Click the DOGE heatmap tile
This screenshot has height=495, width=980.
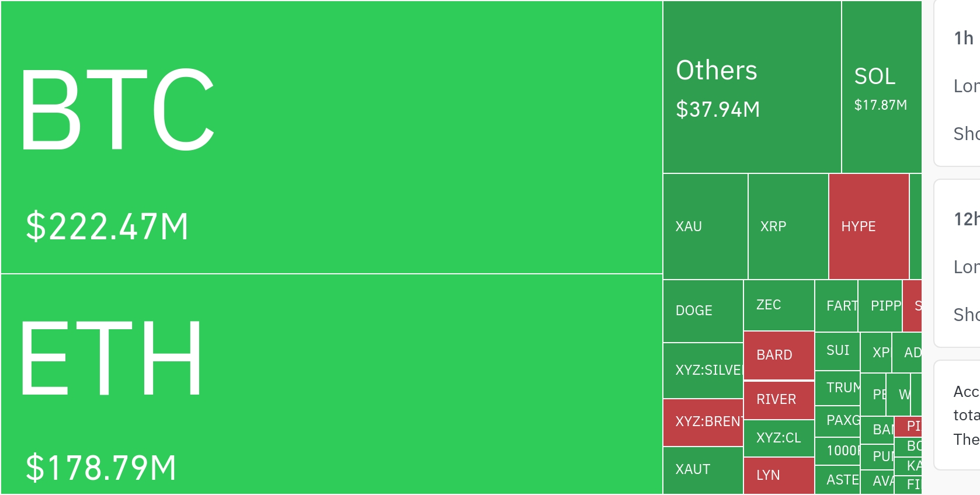point(703,311)
